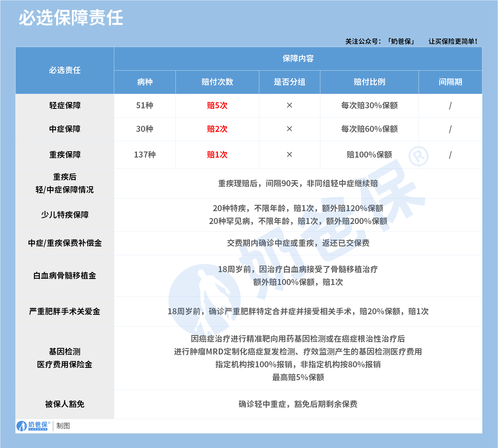Click the × mark in 中症保障 row
The image size is (498, 448).
pyautogui.click(x=289, y=129)
